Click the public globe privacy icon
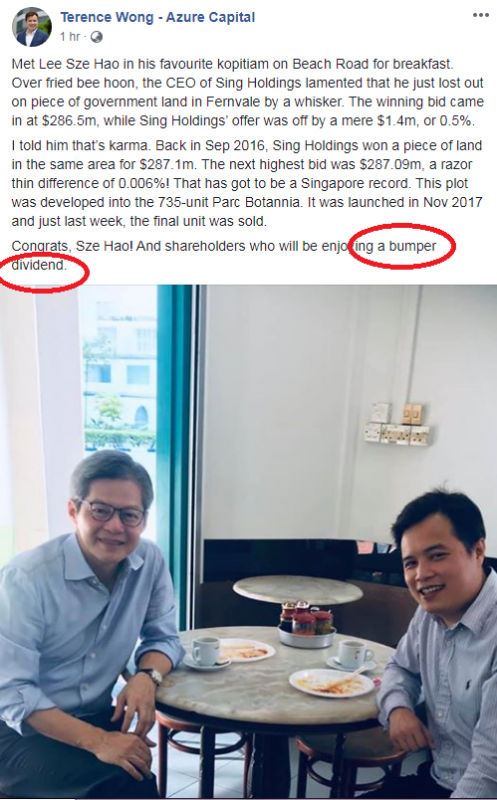Viewport: 497px width, 800px height. pyautogui.click(x=96, y=37)
